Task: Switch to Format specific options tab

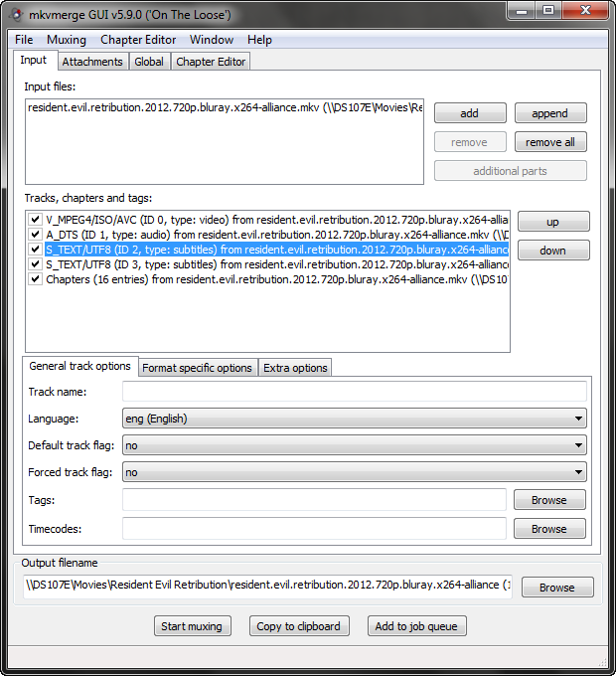Action: click(x=198, y=368)
